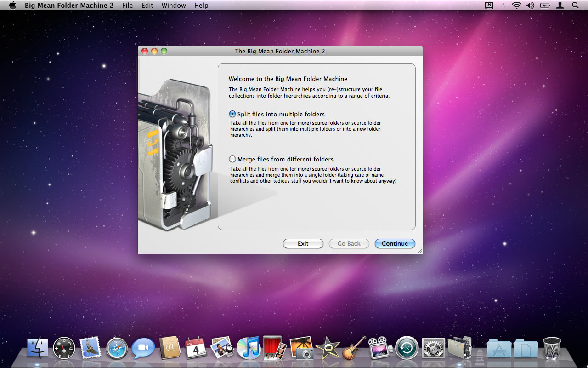588x368 pixels.
Task: Open System Preferences in dock
Action: click(x=433, y=348)
